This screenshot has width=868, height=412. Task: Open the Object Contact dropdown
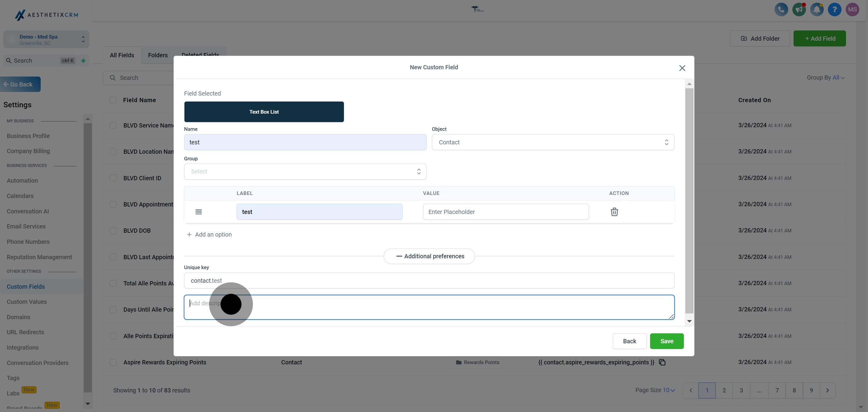point(553,142)
